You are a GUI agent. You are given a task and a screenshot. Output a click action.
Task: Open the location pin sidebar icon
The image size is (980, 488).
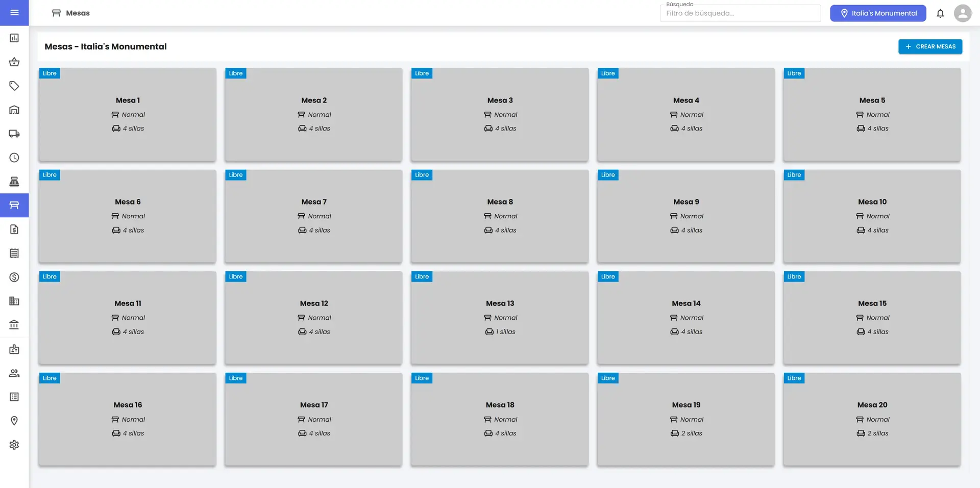point(14,421)
